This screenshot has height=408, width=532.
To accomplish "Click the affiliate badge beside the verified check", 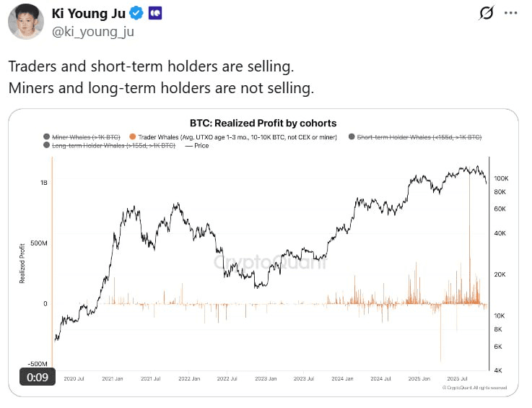I will 154,13.
